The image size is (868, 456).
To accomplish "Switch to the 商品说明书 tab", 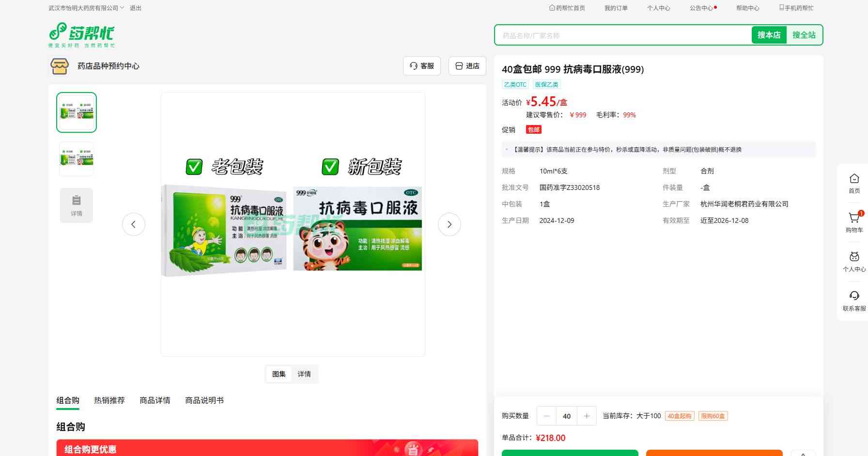I will (204, 400).
